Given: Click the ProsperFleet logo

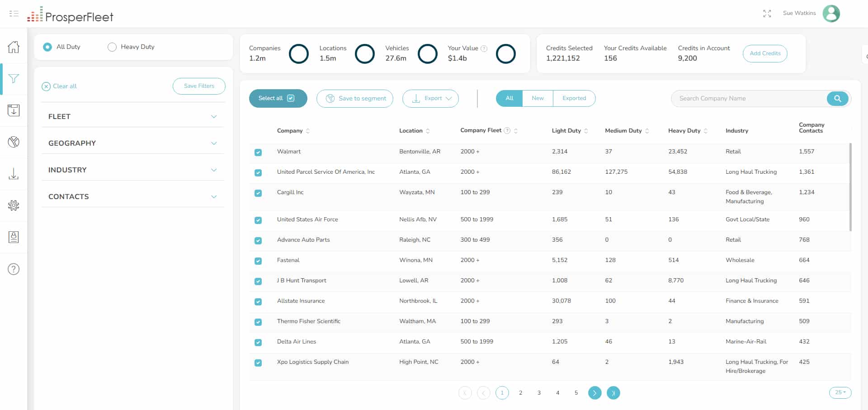Looking at the screenshot, I should point(70,15).
